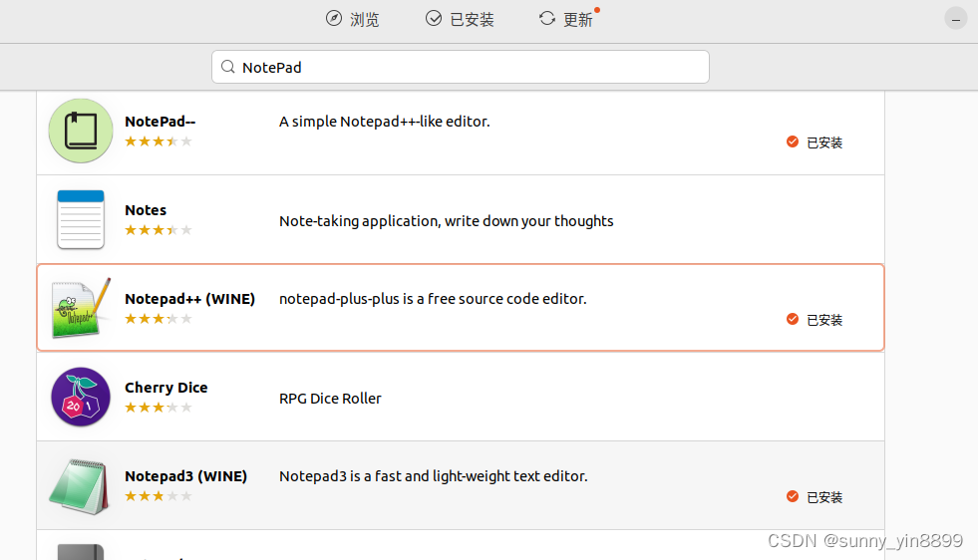978x560 pixels.
Task: Click the 已安装 status in Notepad3 (WINE) row
Action: click(x=823, y=497)
